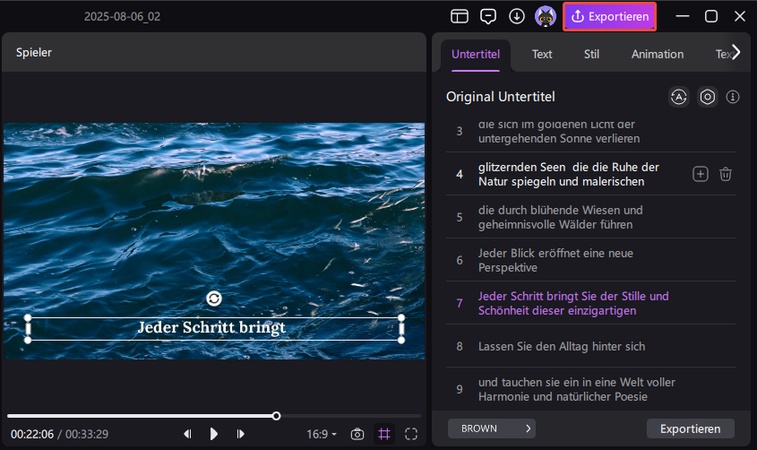
Task: Open the subtitle settings hexagon icon
Action: tap(707, 97)
